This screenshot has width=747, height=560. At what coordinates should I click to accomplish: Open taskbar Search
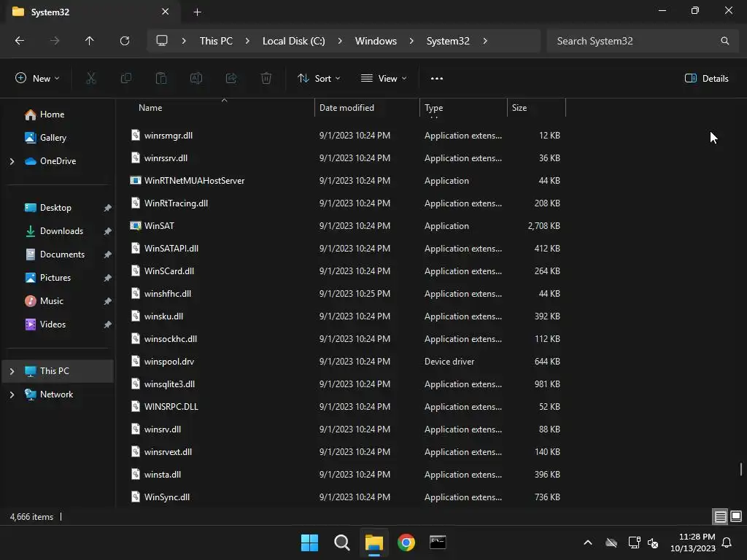(x=341, y=542)
